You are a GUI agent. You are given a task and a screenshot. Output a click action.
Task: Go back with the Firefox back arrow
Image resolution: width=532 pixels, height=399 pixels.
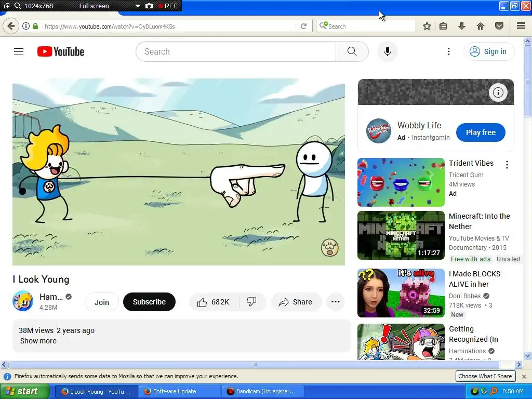(11, 26)
